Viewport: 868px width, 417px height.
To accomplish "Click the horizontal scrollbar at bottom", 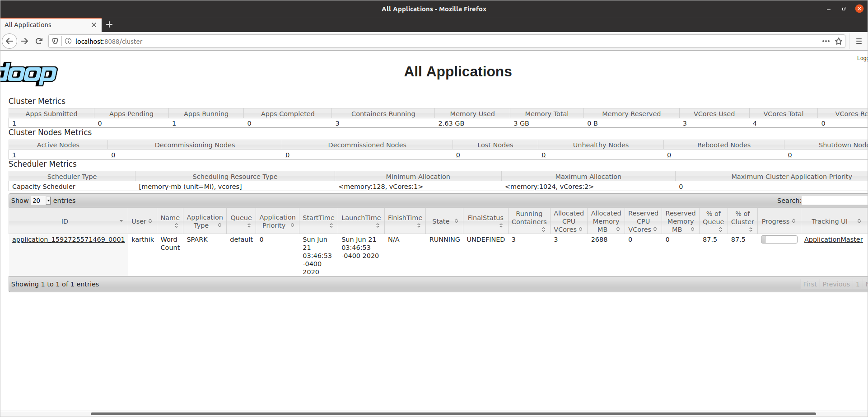I will pos(453,413).
